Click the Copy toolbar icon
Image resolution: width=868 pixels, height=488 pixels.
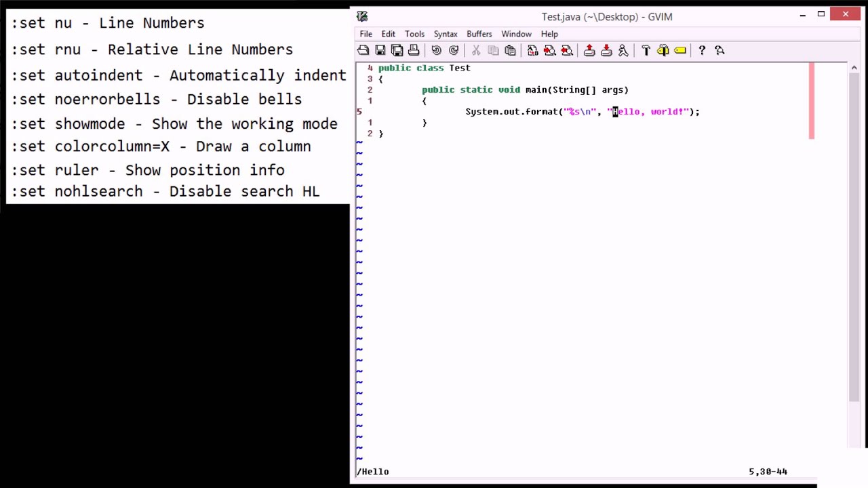click(493, 50)
